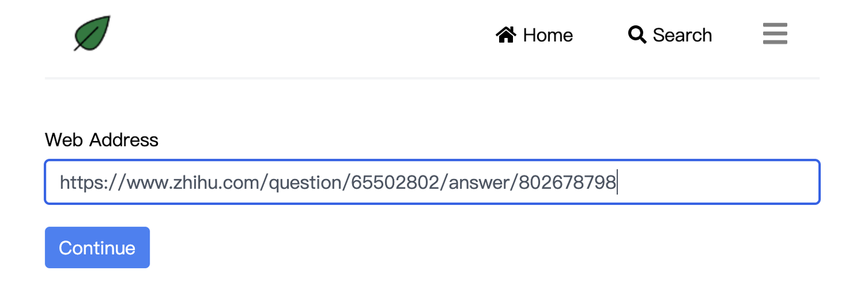
Task: Click empty space right of the URL text
Action: pyautogui.click(x=717, y=182)
